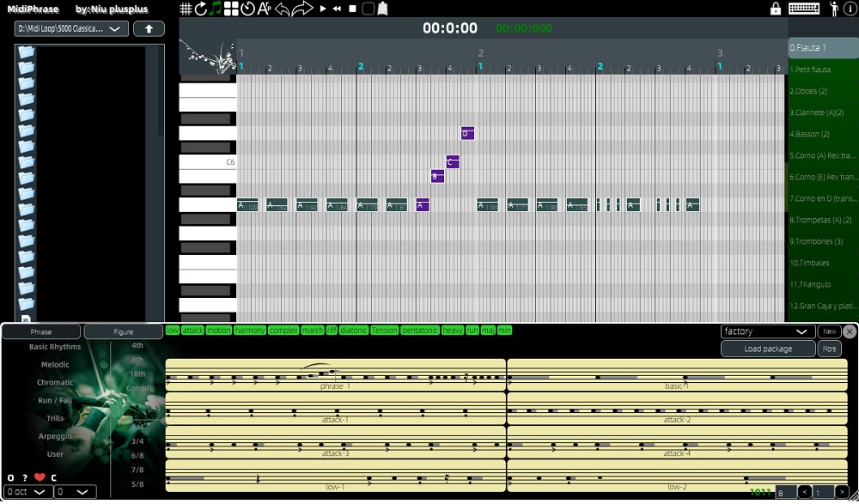Viewport: 859px width, 504px height.
Task: Click the info icon in the corner
Action: click(850, 8)
